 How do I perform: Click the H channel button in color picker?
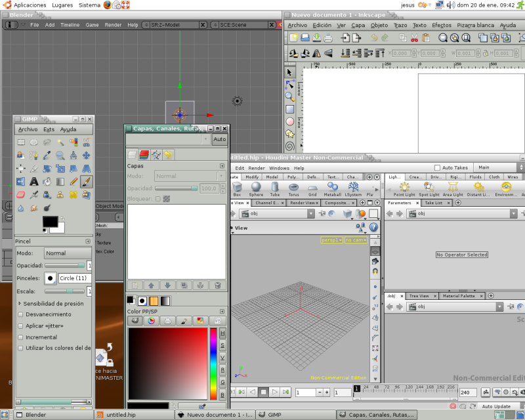(222, 333)
